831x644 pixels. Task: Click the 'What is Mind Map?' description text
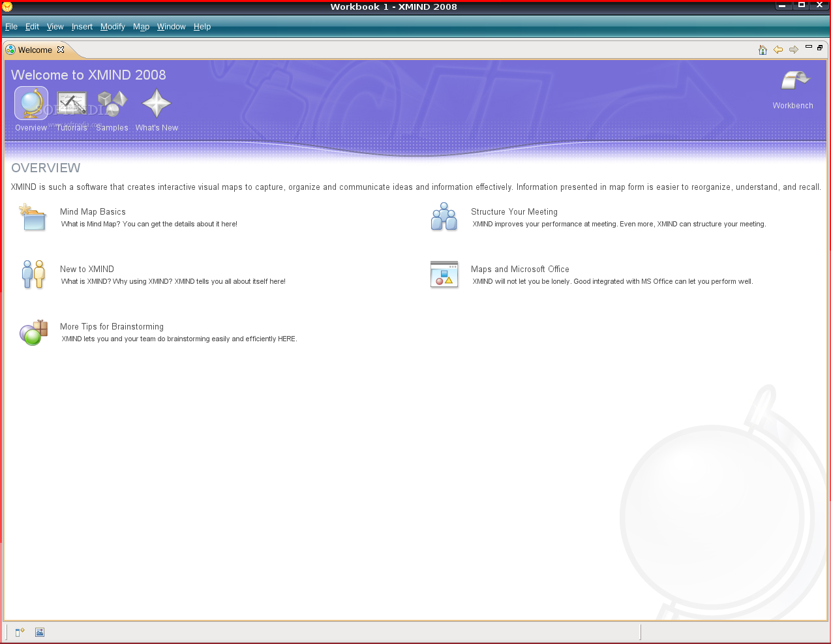149,224
